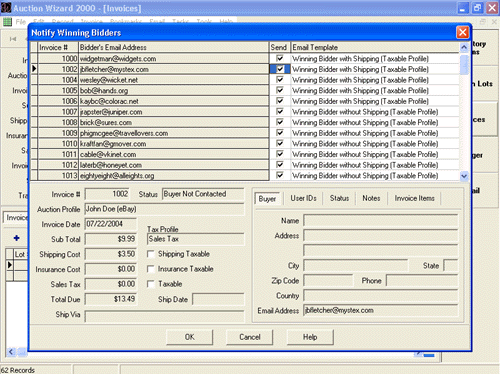Screen dimensions: 500x374
Task: Click the Total Due value $13.49
Action: [x=111, y=299]
